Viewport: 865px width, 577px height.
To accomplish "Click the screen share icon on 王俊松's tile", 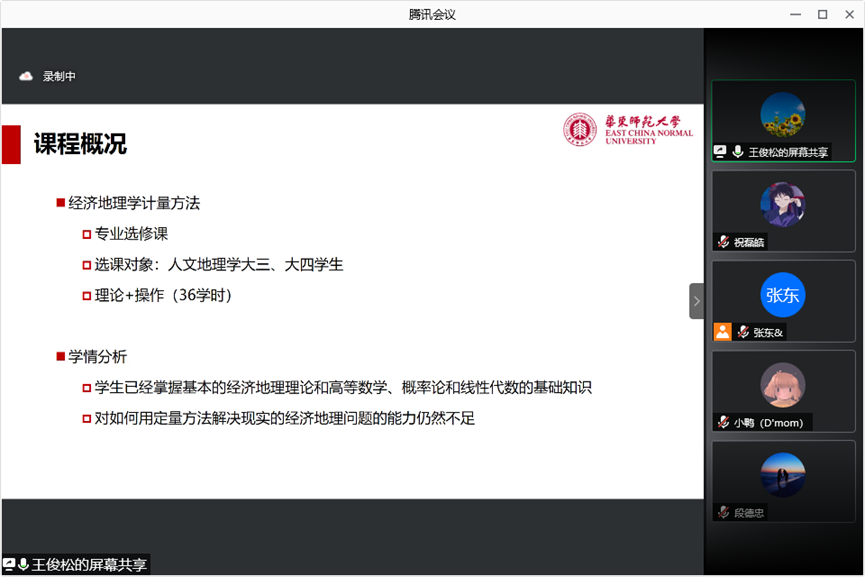I will coord(720,152).
